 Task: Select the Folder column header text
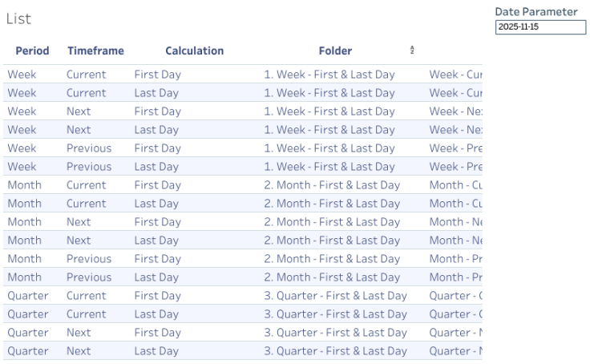pyautogui.click(x=335, y=51)
